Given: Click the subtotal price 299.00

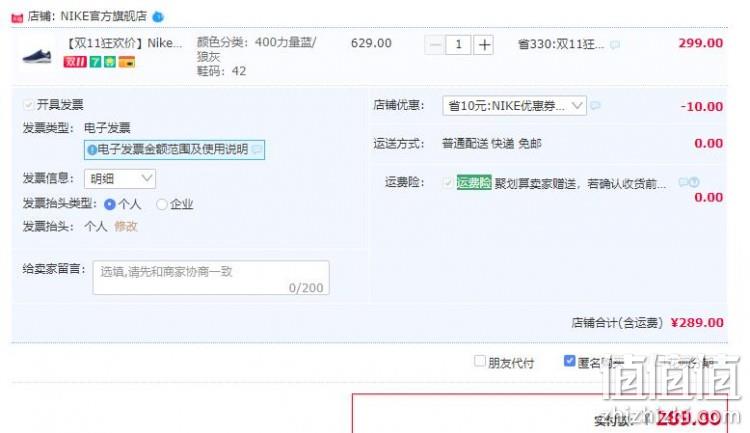Looking at the screenshot, I should pyautogui.click(x=701, y=43).
